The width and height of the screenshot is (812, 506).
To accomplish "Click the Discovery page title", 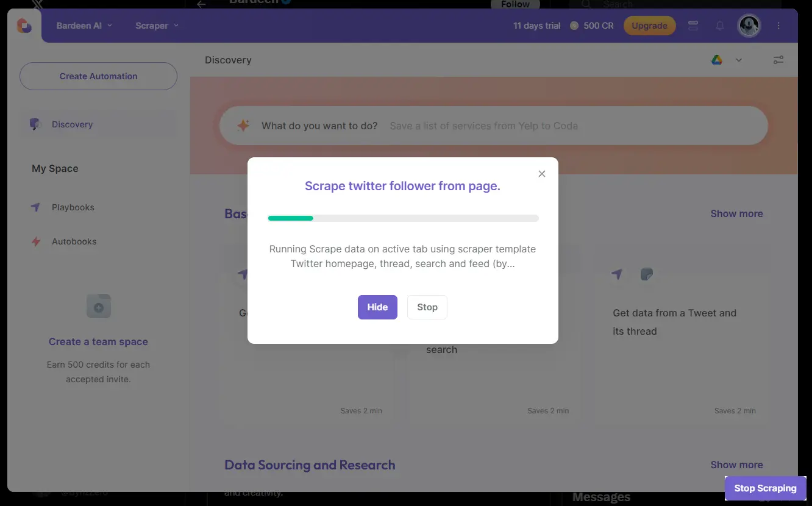I will pyautogui.click(x=228, y=60).
